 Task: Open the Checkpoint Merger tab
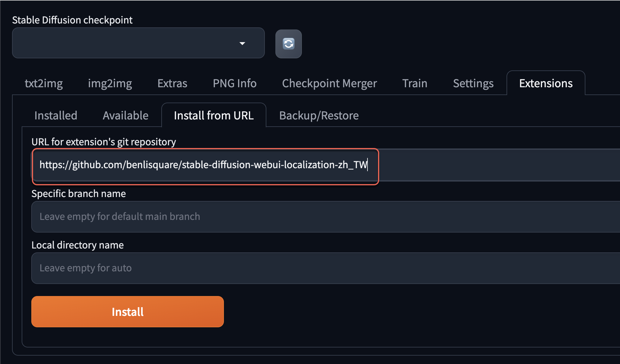pos(329,83)
